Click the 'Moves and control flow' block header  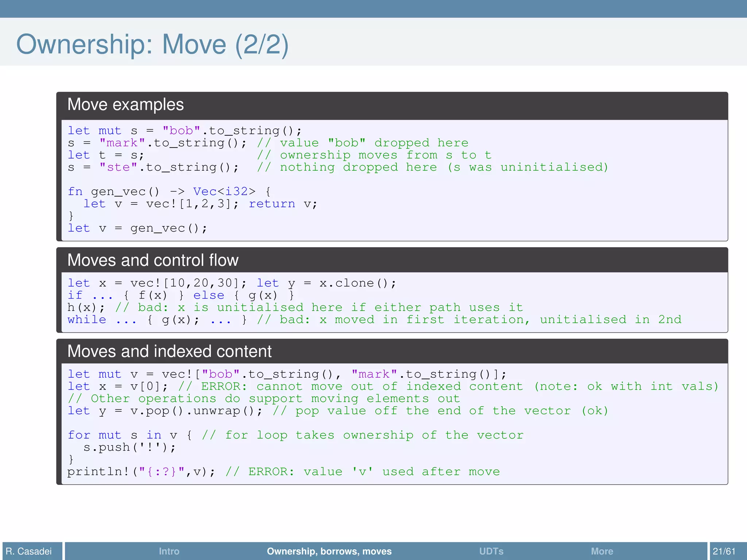(153, 260)
